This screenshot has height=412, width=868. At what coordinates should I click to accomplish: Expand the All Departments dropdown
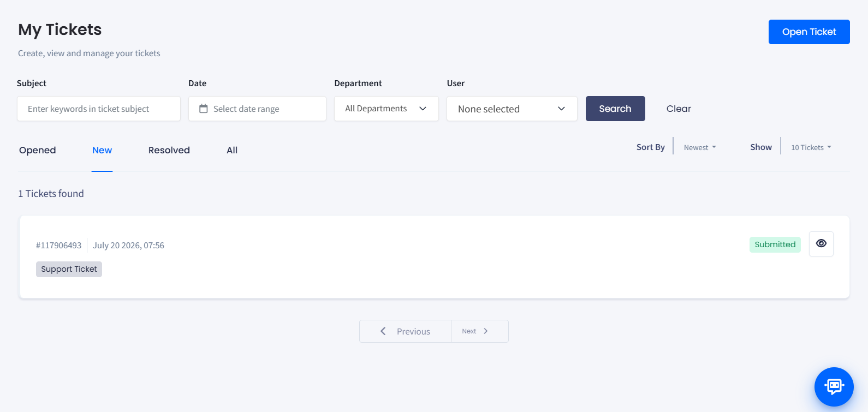coord(387,109)
